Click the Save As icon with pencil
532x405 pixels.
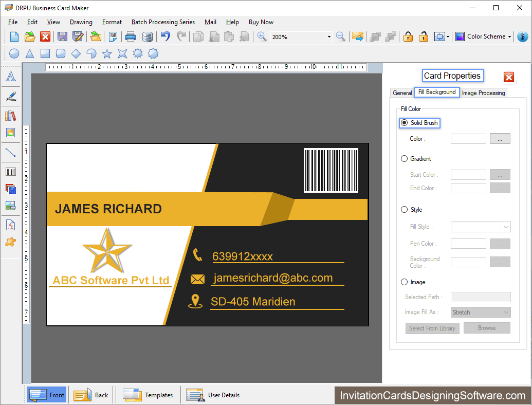[78, 36]
